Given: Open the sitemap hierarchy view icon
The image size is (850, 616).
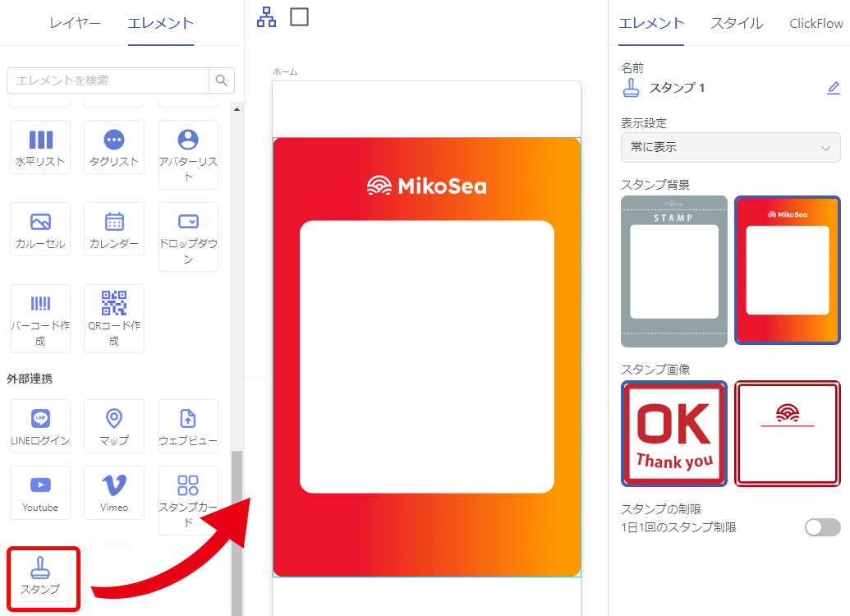Looking at the screenshot, I should coord(266,16).
